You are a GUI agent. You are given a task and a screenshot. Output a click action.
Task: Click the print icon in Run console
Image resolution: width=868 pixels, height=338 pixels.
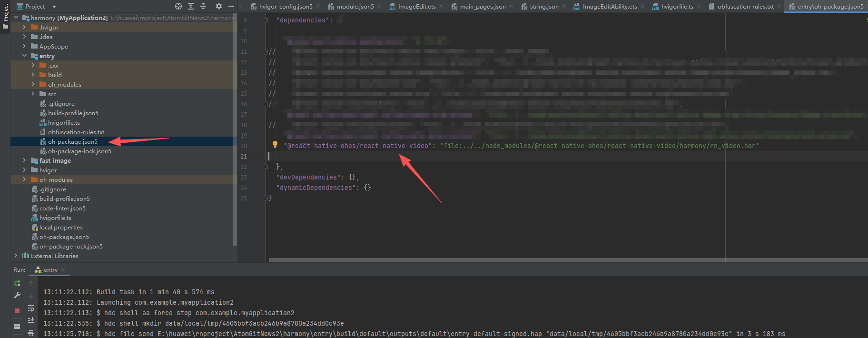click(31, 333)
